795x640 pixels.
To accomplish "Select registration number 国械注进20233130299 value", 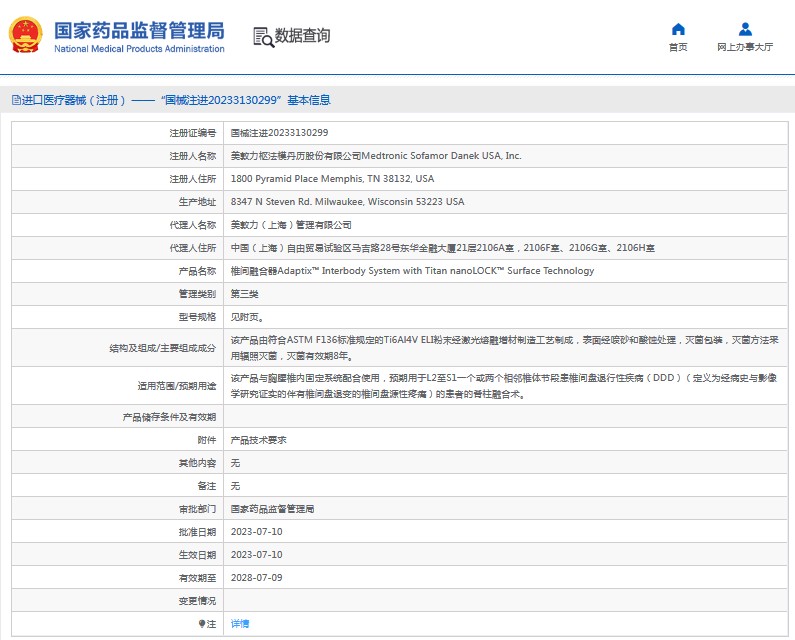I will pyautogui.click(x=279, y=133).
